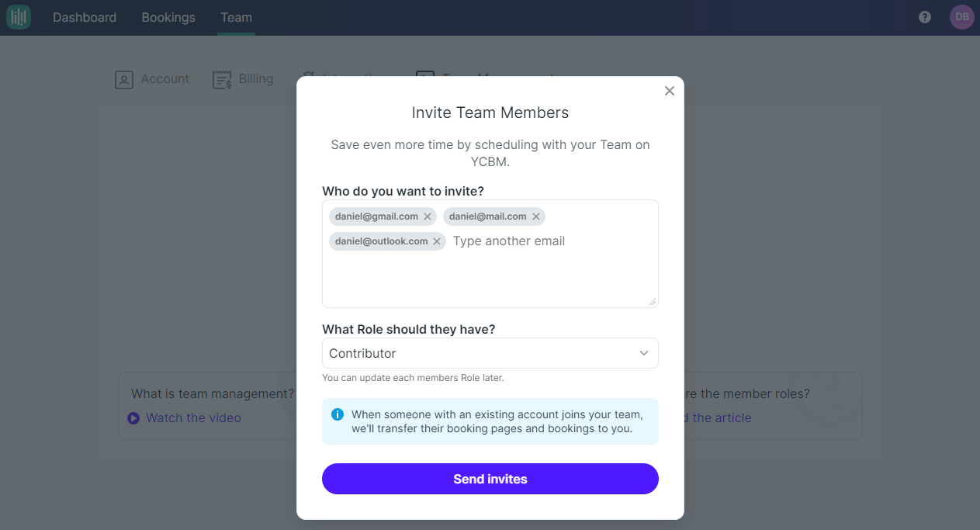Click the Send invites button

pyautogui.click(x=490, y=479)
